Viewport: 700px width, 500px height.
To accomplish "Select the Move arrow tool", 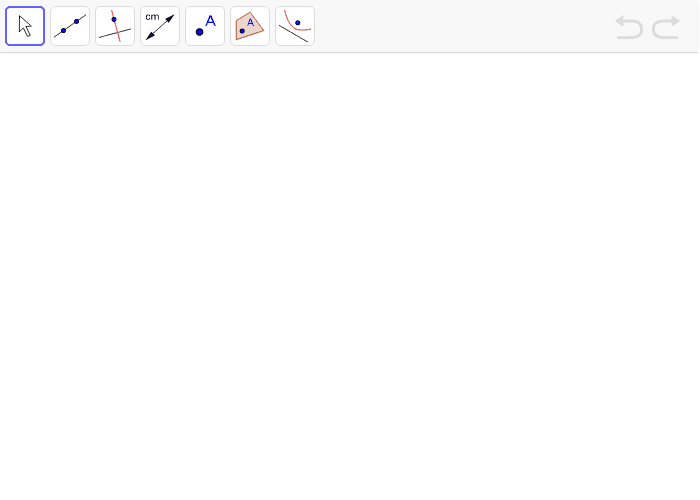I will pos(25,26).
